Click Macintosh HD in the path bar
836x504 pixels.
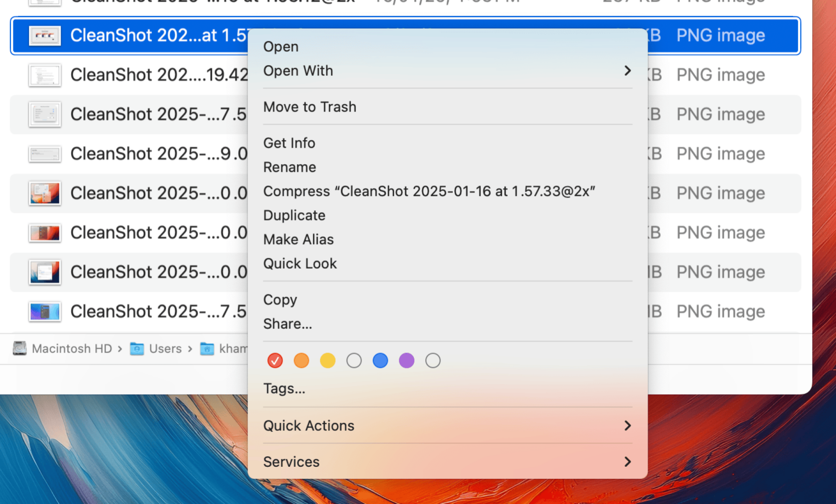(x=72, y=349)
